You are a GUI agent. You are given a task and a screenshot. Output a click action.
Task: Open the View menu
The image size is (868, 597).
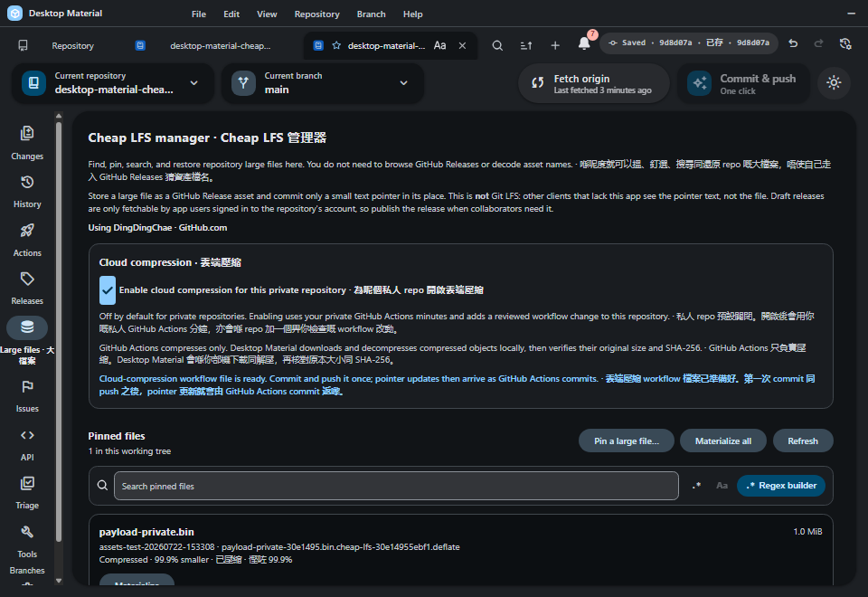pos(267,14)
